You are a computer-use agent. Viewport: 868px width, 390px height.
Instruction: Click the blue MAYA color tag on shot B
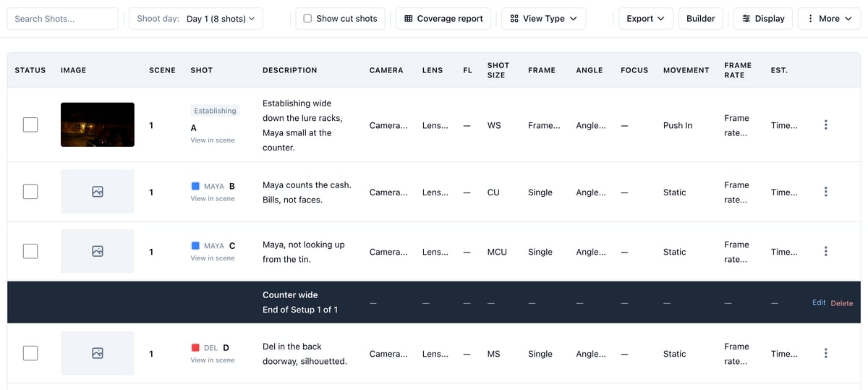195,186
